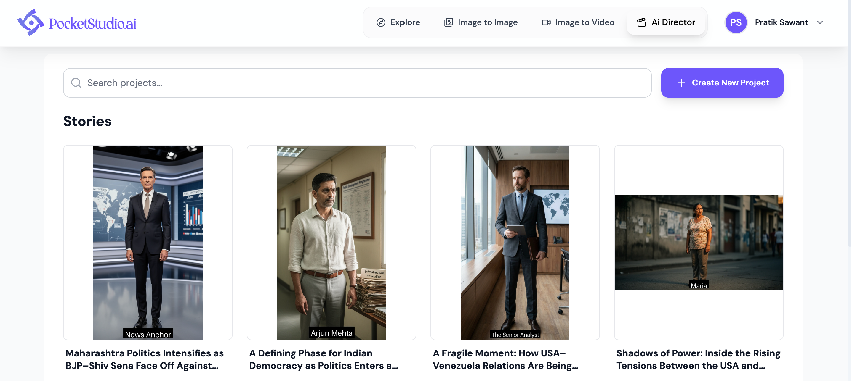Screen dimensions: 868x381
Task: Open the Maria story thumbnail
Action: pyautogui.click(x=699, y=242)
